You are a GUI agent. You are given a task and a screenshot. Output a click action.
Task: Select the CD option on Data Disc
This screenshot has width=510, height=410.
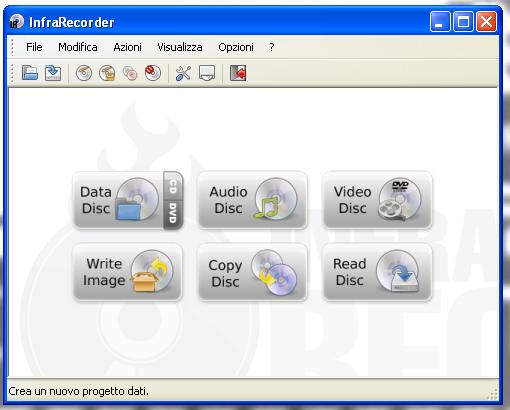coord(173,186)
